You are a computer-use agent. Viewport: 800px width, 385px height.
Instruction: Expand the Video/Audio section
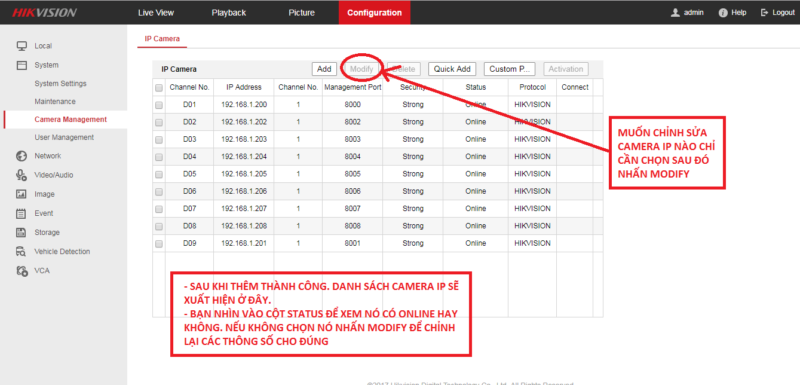coord(54,175)
